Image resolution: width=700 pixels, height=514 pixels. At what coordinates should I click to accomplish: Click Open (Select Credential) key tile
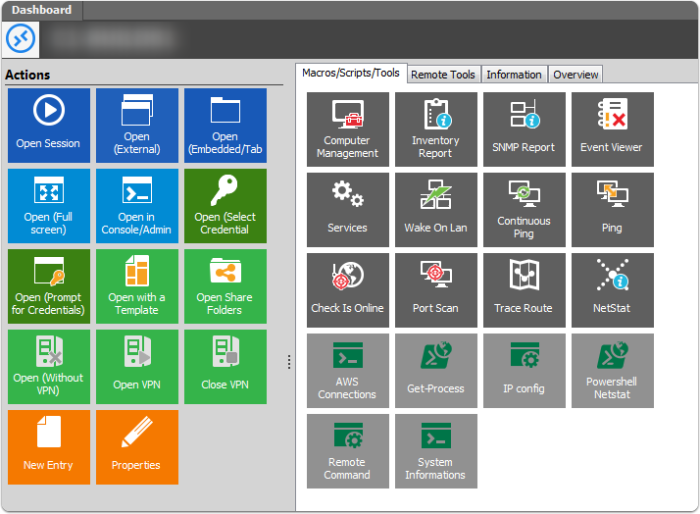coord(225,206)
